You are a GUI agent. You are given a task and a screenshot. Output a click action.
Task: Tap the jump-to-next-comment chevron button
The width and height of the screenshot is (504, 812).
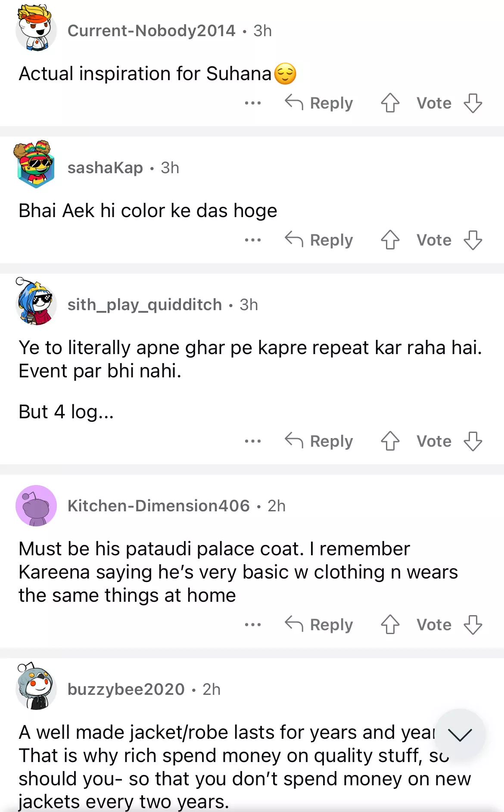460,734
